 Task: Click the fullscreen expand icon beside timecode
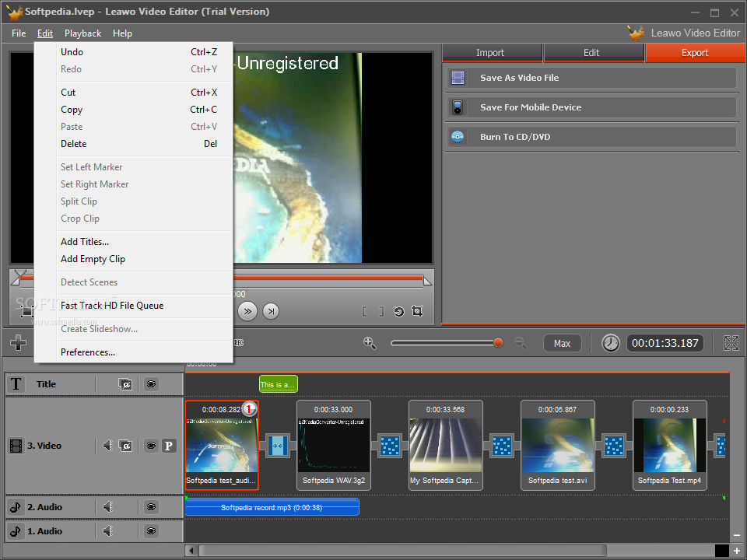pyautogui.click(x=731, y=343)
